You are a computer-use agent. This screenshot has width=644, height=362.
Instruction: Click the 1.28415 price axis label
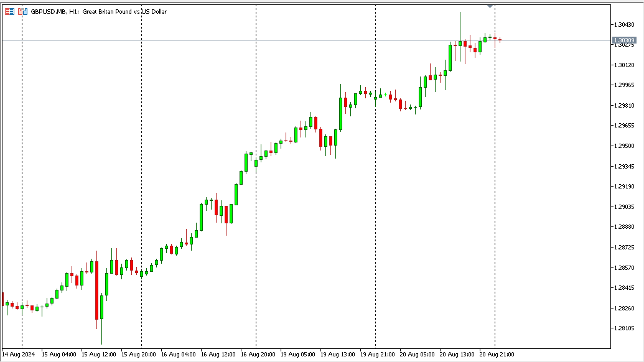624,288
